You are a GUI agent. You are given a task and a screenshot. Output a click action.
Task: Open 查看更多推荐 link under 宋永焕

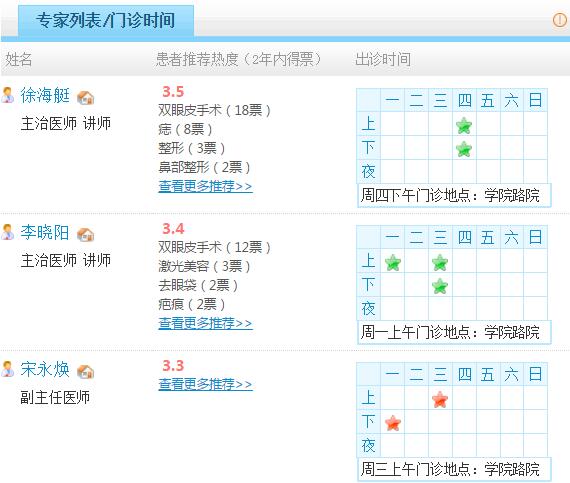205,385
